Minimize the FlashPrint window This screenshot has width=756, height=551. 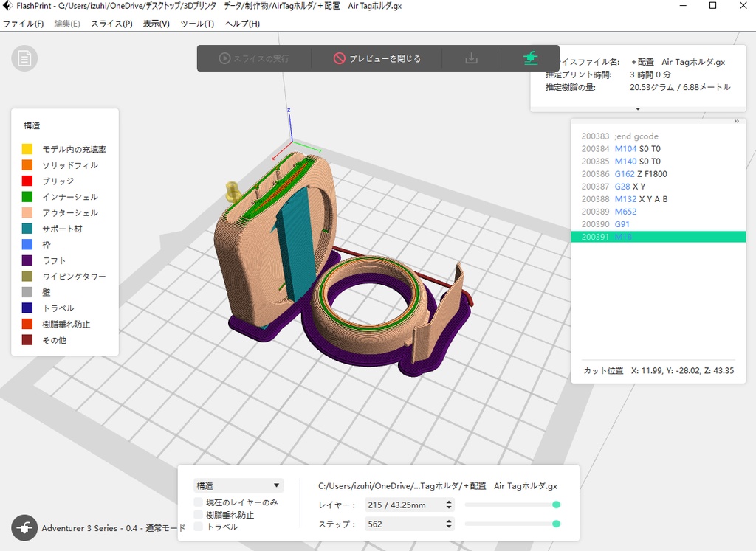coord(683,6)
